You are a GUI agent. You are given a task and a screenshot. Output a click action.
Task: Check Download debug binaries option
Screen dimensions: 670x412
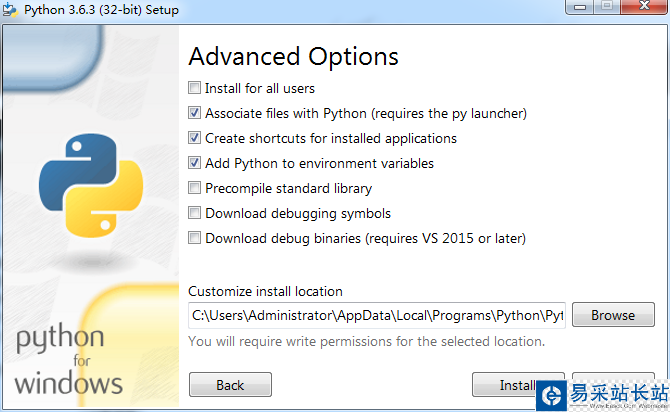pyautogui.click(x=195, y=238)
